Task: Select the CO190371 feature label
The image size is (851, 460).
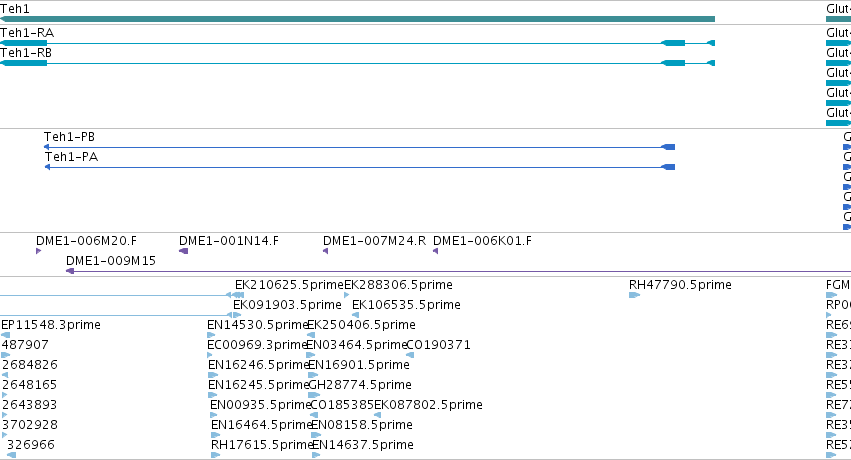Action: tap(439, 345)
